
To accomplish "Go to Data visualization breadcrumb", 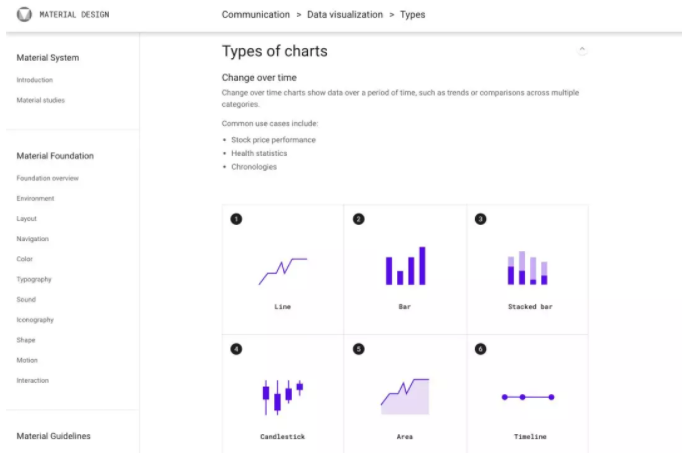I will pyautogui.click(x=345, y=15).
